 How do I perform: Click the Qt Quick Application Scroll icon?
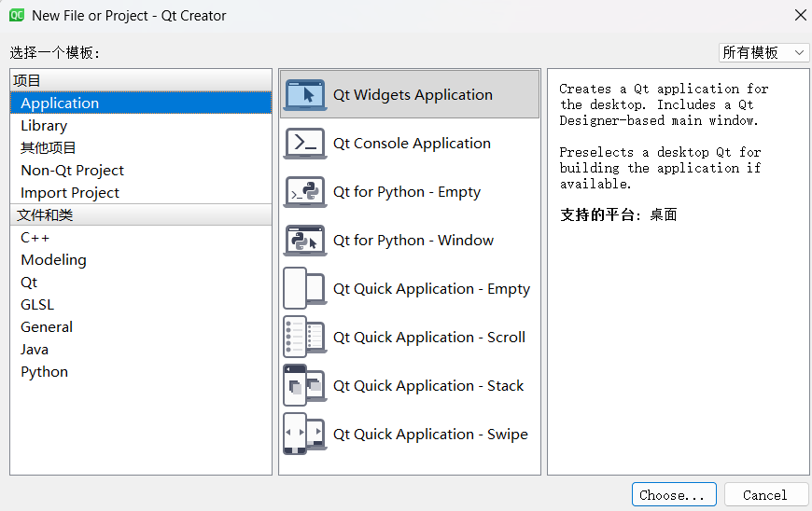(x=304, y=338)
